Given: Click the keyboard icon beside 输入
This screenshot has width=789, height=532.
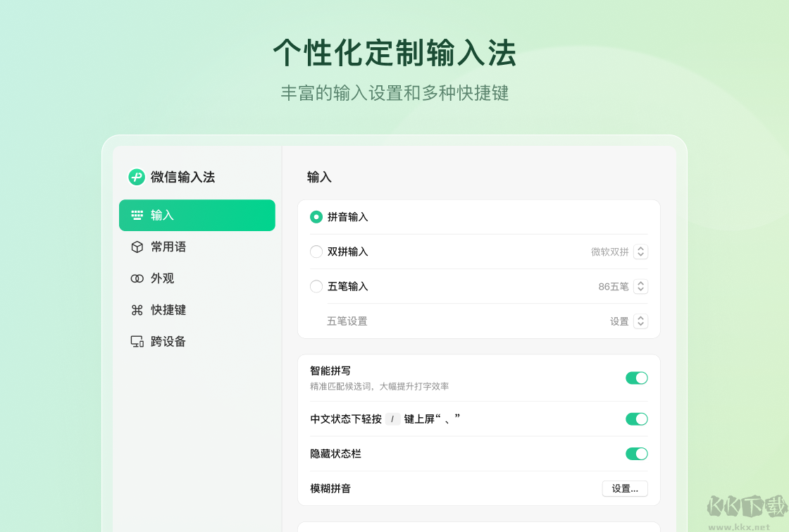Looking at the screenshot, I should point(136,215).
